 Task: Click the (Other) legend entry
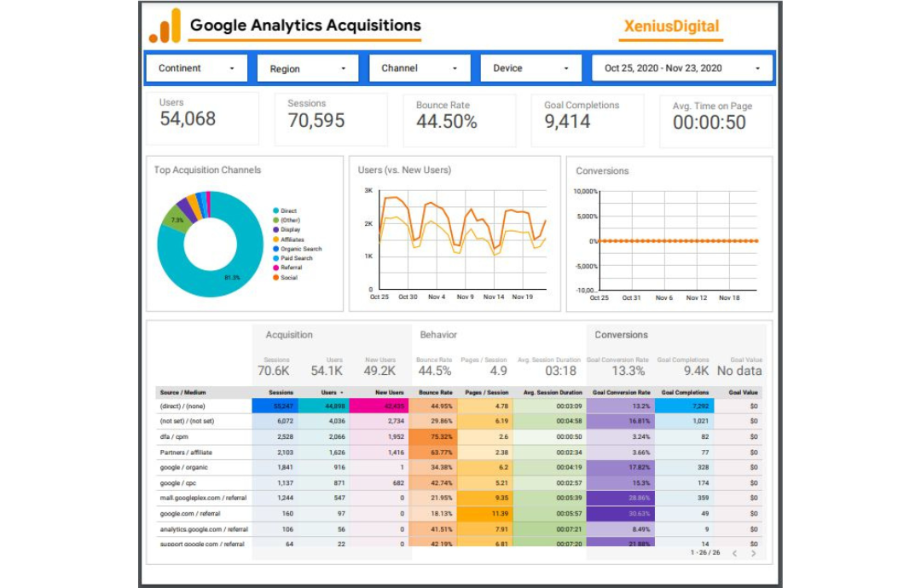point(287,220)
